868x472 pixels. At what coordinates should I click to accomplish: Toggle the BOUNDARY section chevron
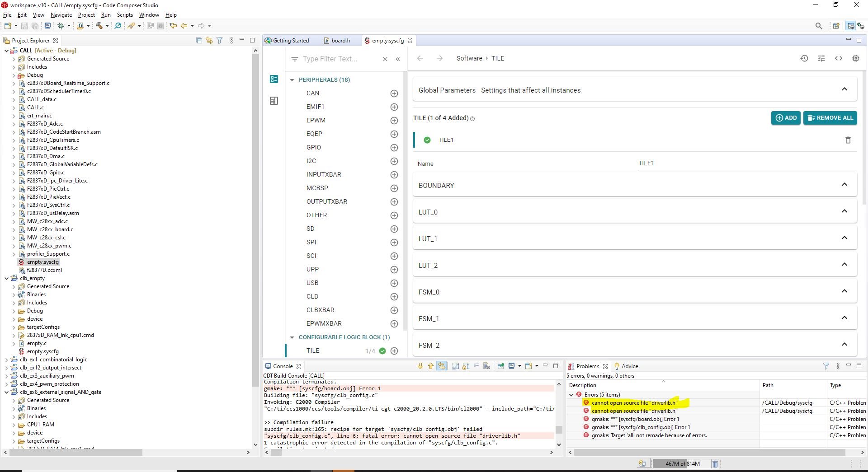point(844,185)
